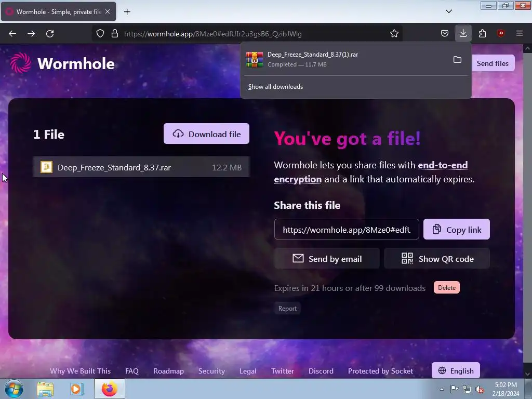Viewport: 532px width, 399px height.
Task: Expand the list all tabs chevron
Action: coord(448,11)
